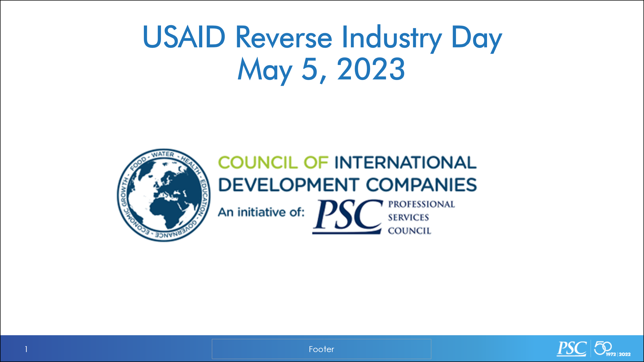Click "COUNCIL OF INTERNATIONAL" heading text
644x362 pixels.
pos(347,162)
